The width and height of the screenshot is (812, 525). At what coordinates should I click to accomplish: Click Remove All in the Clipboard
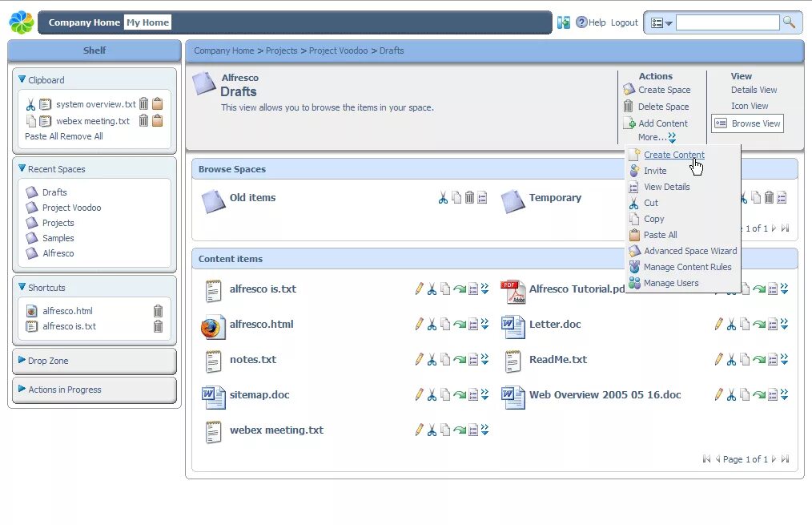click(82, 136)
